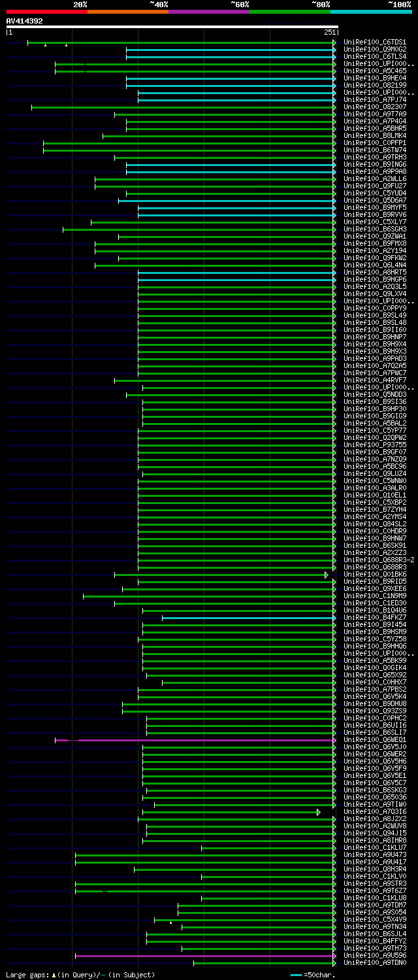Select hit label UniRef100_A7PJ74
Image resolution: width=418 pixels, height=980 pixels.
tap(375, 100)
